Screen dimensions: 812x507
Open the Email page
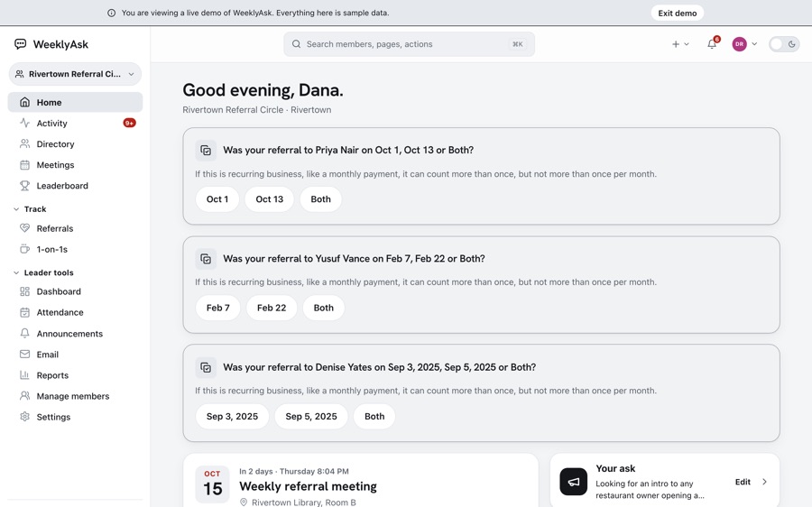[75, 355]
